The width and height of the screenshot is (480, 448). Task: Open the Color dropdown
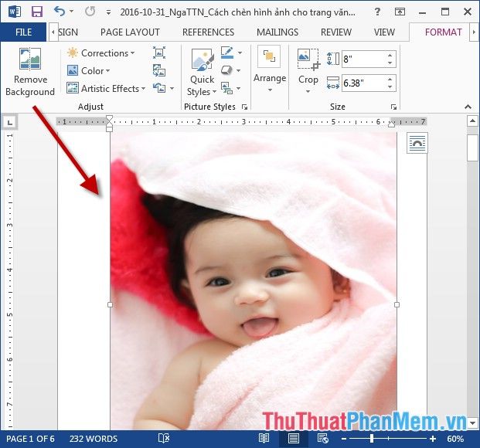pyautogui.click(x=88, y=71)
